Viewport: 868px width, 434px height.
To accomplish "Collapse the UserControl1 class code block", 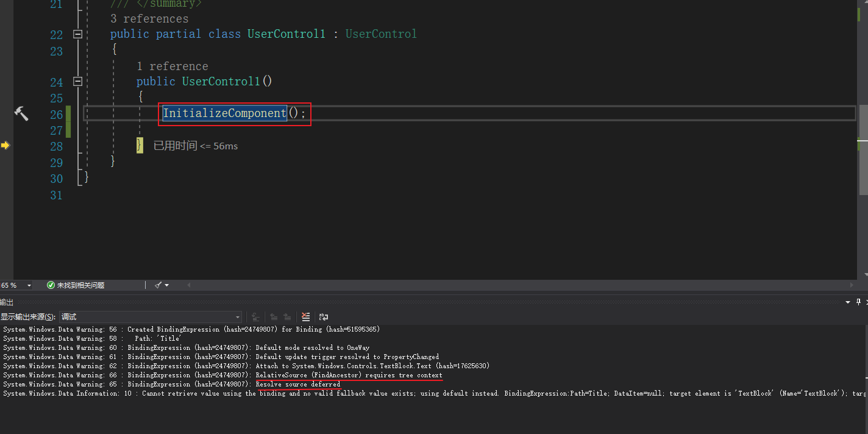I will coord(77,34).
